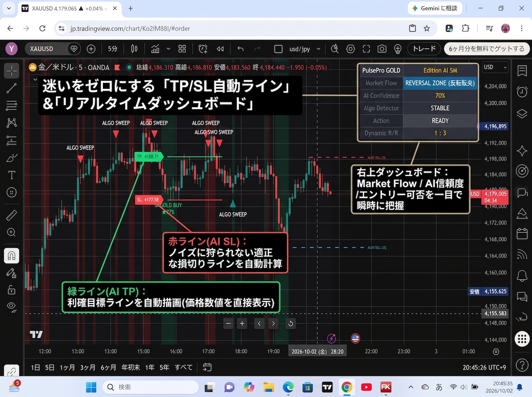This screenshot has height=397, width=532.
Task: Open the pattern drawing tools
Action: [12, 123]
